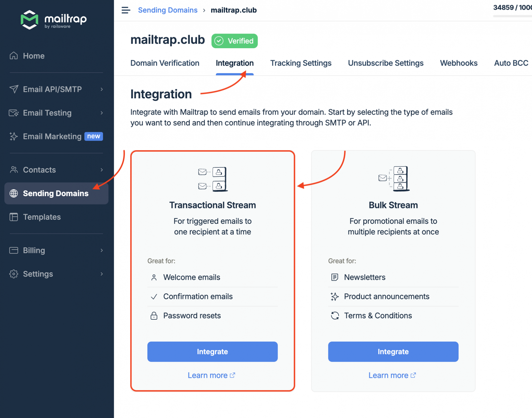532x418 pixels.
Task: Open Templates via its panel icon
Action: click(x=13, y=217)
